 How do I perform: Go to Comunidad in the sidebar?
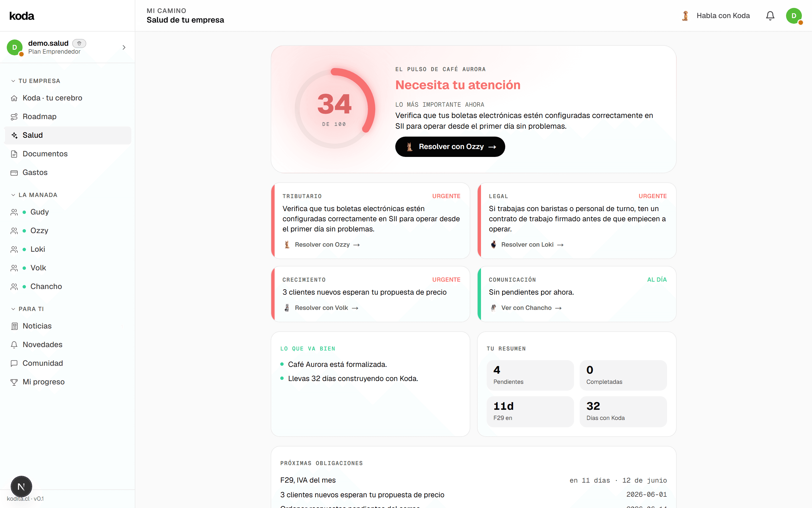pos(68,364)
